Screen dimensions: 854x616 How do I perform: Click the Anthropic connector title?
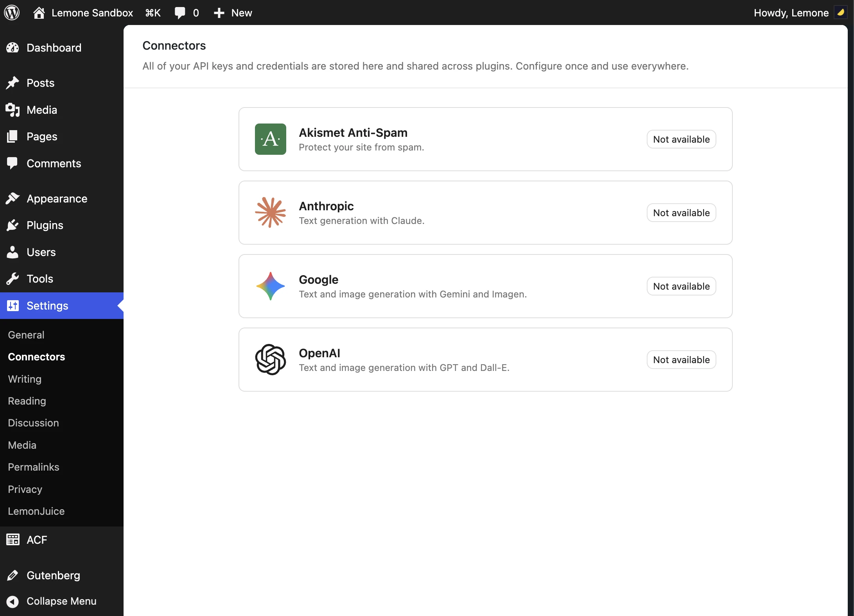(326, 206)
